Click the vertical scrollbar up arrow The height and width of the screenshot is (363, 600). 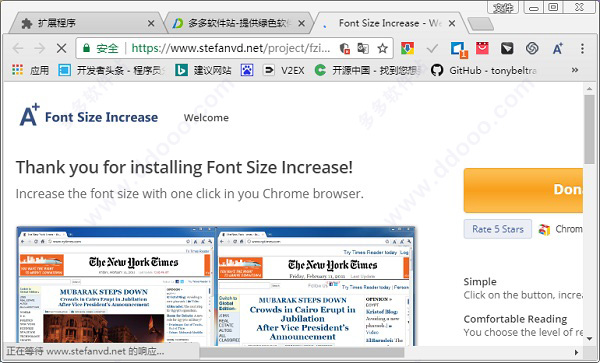[590, 89]
